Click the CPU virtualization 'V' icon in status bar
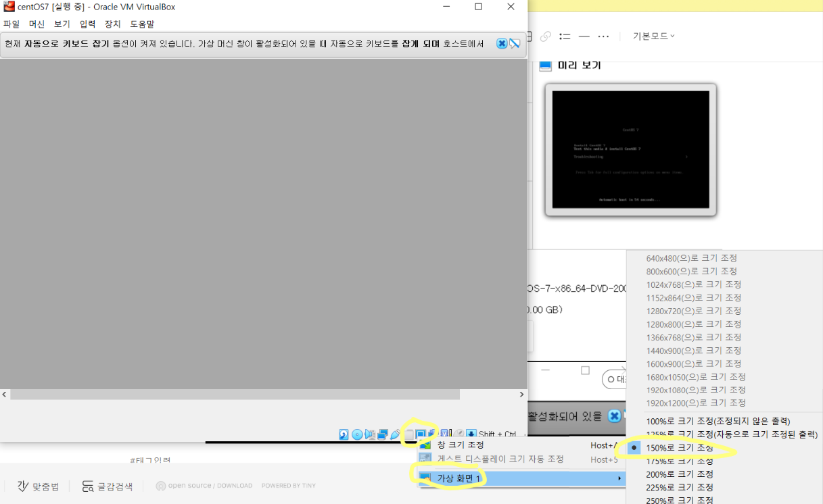The height and width of the screenshot is (504, 823). pyautogui.click(x=445, y=434)
